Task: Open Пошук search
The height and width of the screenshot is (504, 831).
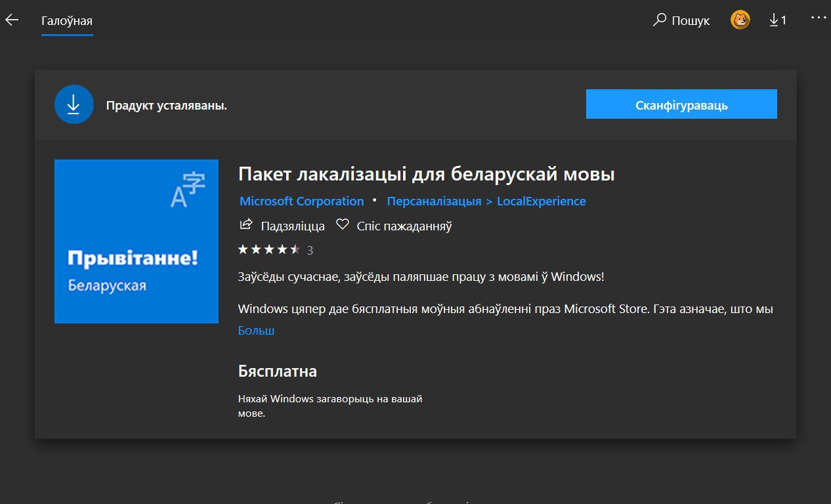Action: point(681,20)
